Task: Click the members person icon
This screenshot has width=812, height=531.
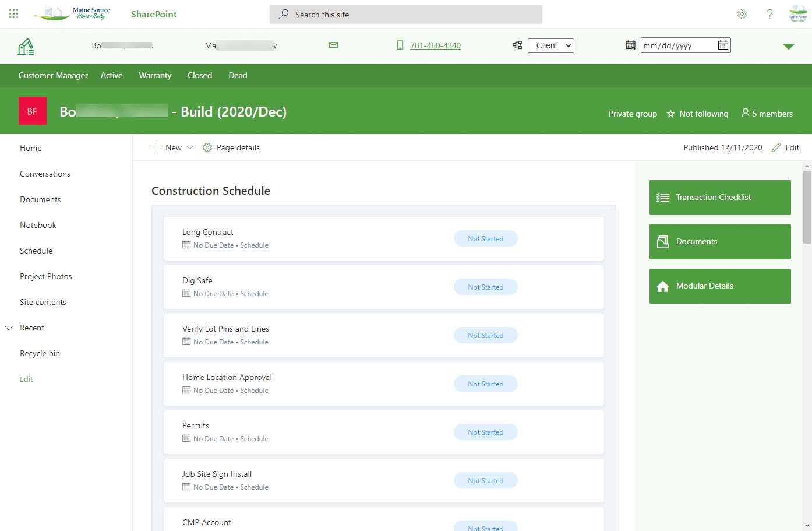Action: (x=745, y=113)
